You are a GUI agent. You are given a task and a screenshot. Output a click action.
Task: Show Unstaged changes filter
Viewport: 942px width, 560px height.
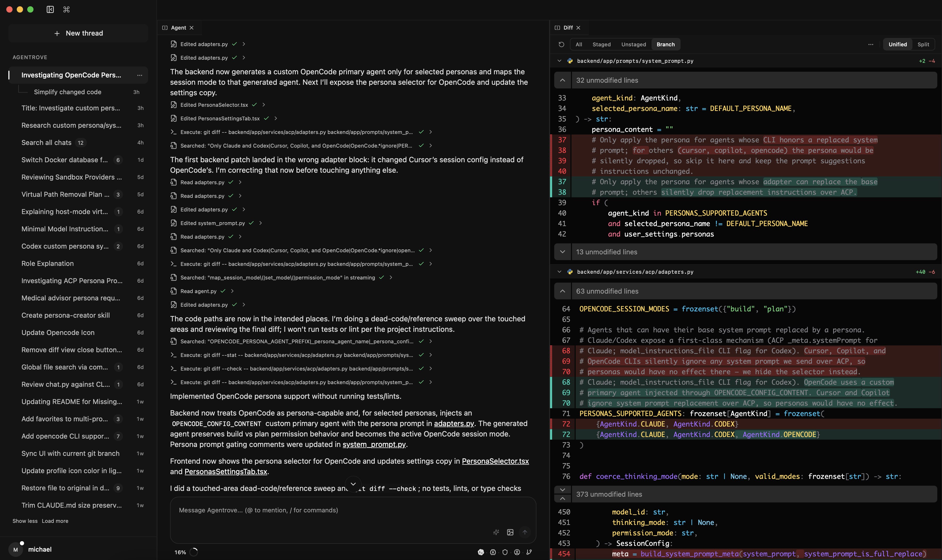pyautogui.click(x=633, y=44)
